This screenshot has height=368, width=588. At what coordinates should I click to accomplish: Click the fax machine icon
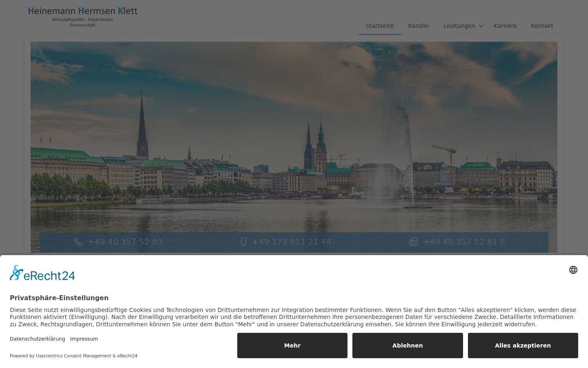point(414,242)
